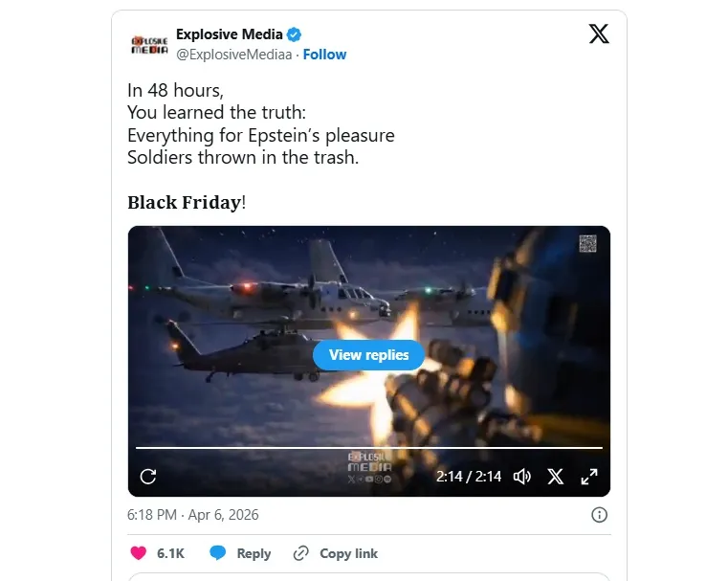Image resolution: width=728 pixels, height=581 pixels.
Task: Open the Explosive Media profile avatar
Action: point(149,45)
